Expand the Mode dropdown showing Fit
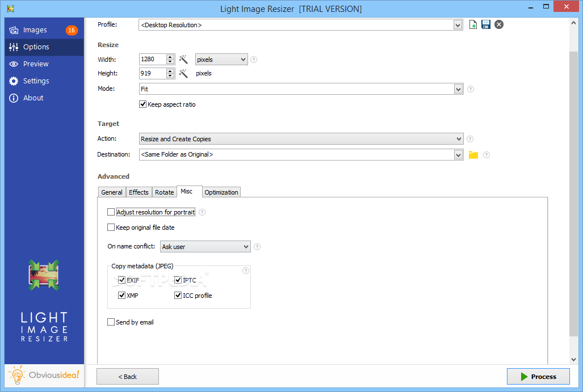583x392 pixels. point(458,89)
